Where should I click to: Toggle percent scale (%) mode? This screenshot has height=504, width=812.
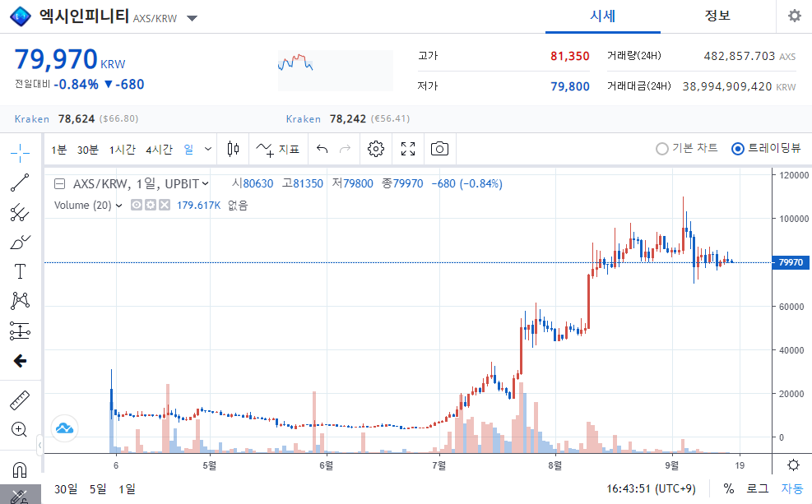coord(729,488)
